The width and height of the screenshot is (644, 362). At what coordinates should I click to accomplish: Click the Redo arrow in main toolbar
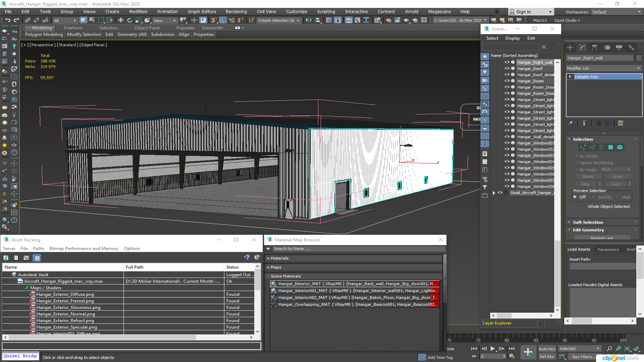click(x=16, y=20)
